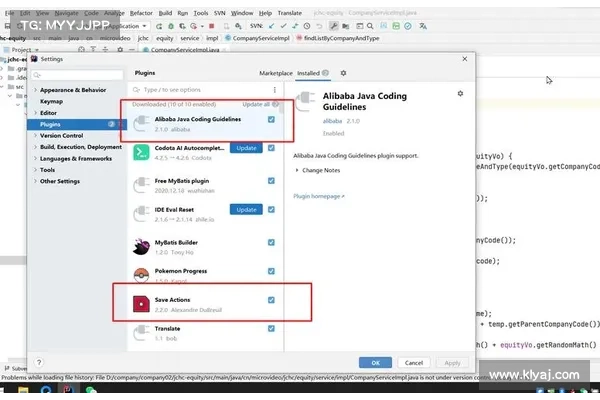Hide the Project panel minus icon

pyautogui.click(x=132, y=50)
